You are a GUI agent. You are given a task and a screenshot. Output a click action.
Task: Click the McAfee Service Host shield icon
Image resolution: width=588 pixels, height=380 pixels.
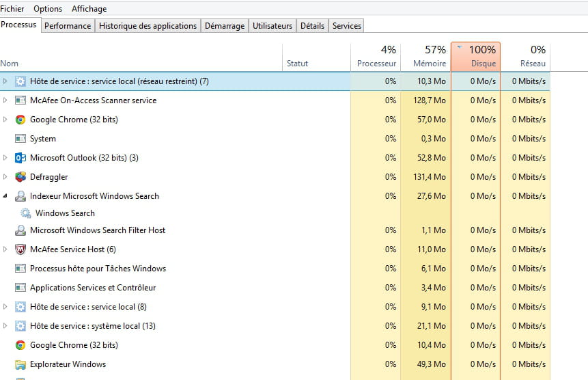(20, 249)
